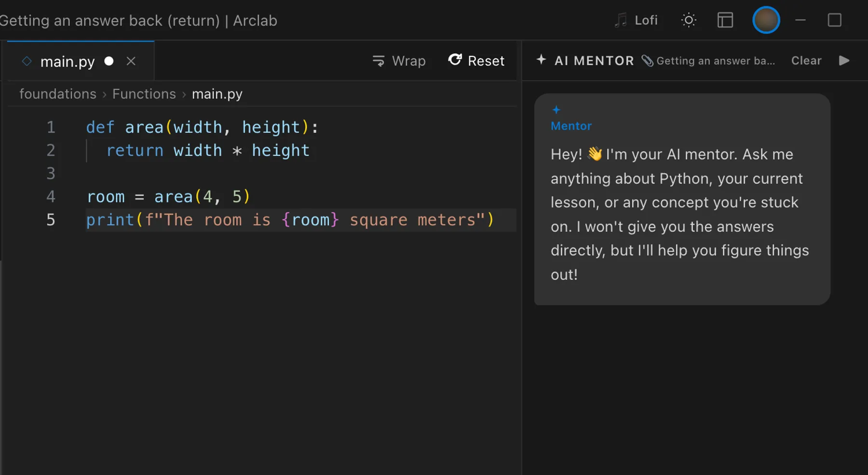Click the unsaved changes dot on main.py
This screenshot has height=475, width=868.
point(109,61)
